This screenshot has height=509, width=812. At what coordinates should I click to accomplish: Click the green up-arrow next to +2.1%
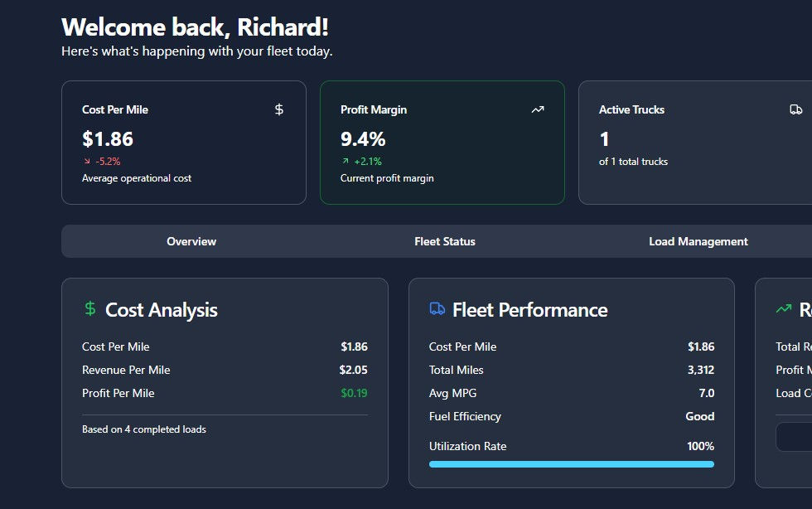coord(345,162)
